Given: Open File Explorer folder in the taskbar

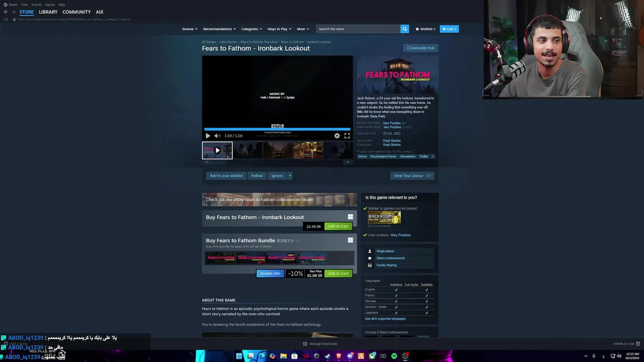Looking at the screenshot, I should point(283,356).
